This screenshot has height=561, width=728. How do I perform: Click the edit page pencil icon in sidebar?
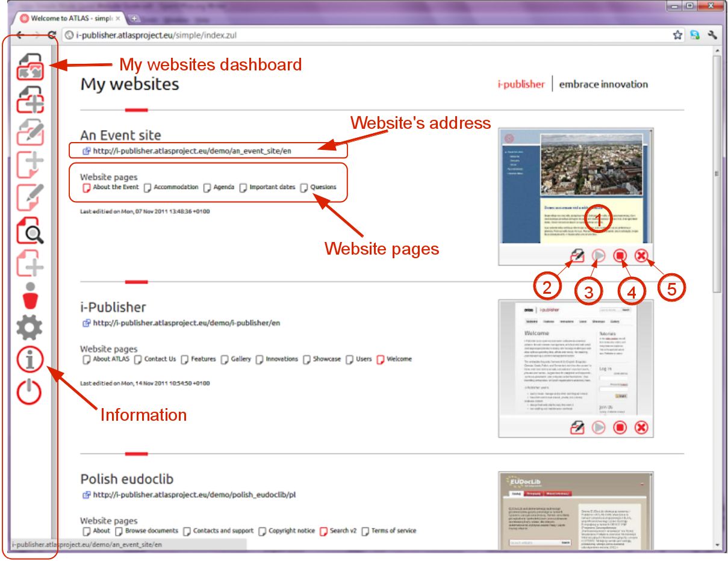(30, 197)
